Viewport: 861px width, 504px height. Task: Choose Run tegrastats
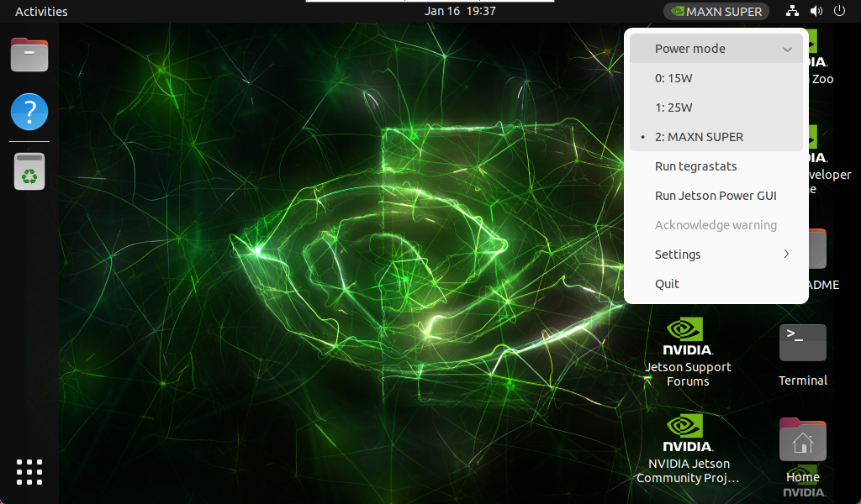coord(716,166)
